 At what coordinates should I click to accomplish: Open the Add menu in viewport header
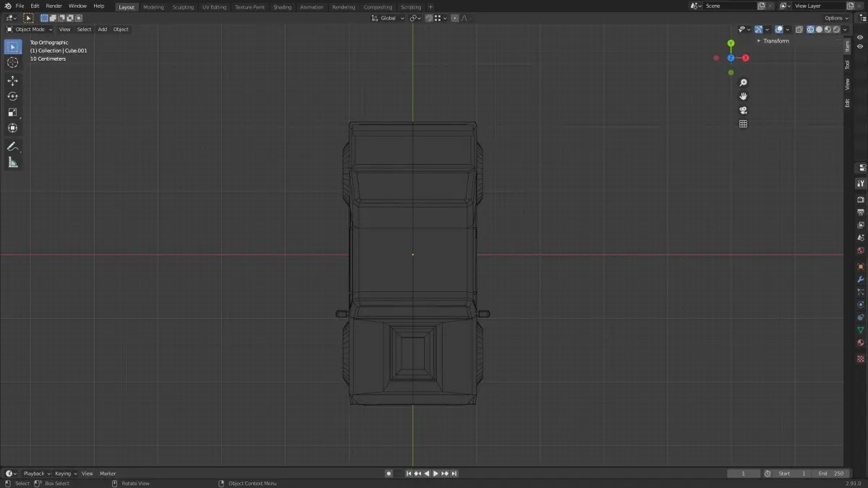point(102,30)
